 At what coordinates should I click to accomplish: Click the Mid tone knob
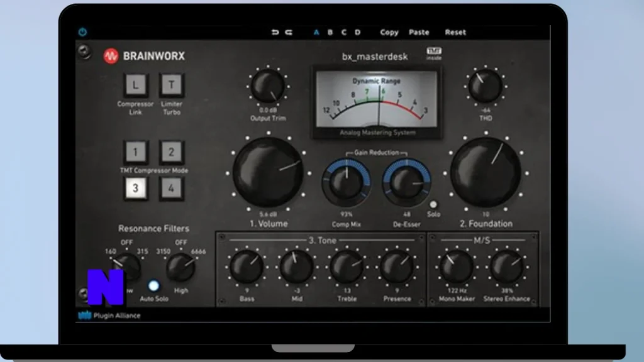tap(297, 266)
